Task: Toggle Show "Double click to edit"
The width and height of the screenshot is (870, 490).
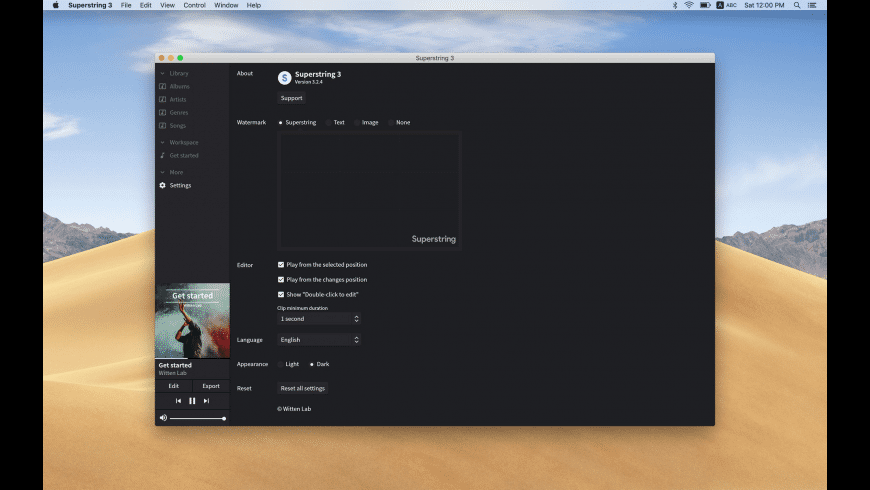Action: (281, 295)
